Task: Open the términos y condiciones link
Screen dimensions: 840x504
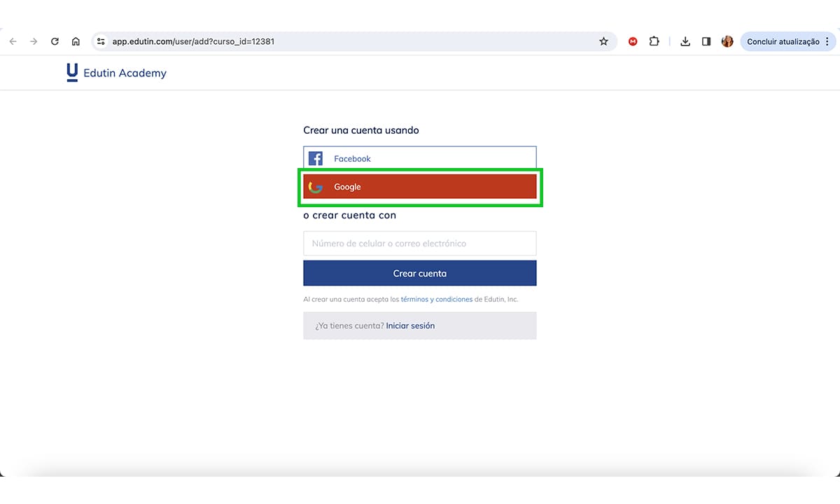Action: click(x=437, y=299)
